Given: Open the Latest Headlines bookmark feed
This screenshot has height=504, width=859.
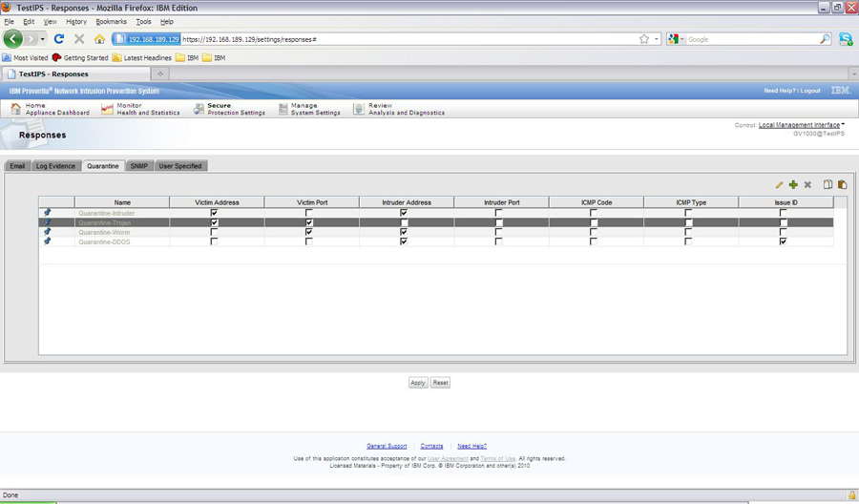Looking at the screenshot, I should (x=142, y=57).
